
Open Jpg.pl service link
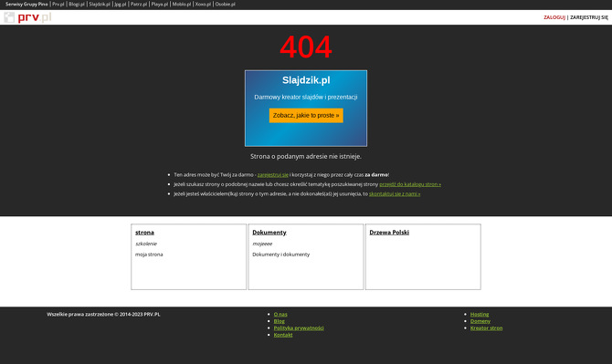pos(121,5)
